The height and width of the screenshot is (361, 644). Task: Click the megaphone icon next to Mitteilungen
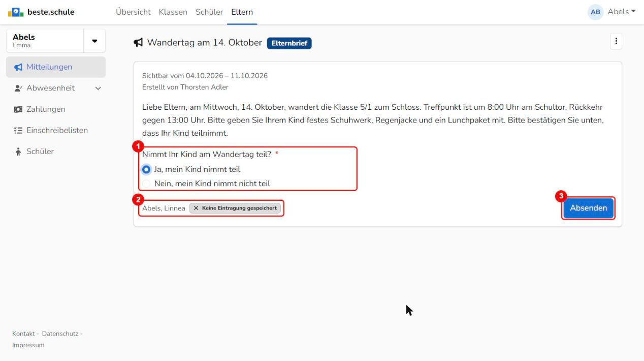tap(18, 67)
